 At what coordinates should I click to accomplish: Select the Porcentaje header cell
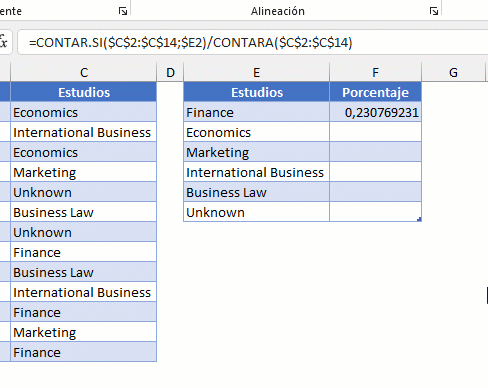375,92
